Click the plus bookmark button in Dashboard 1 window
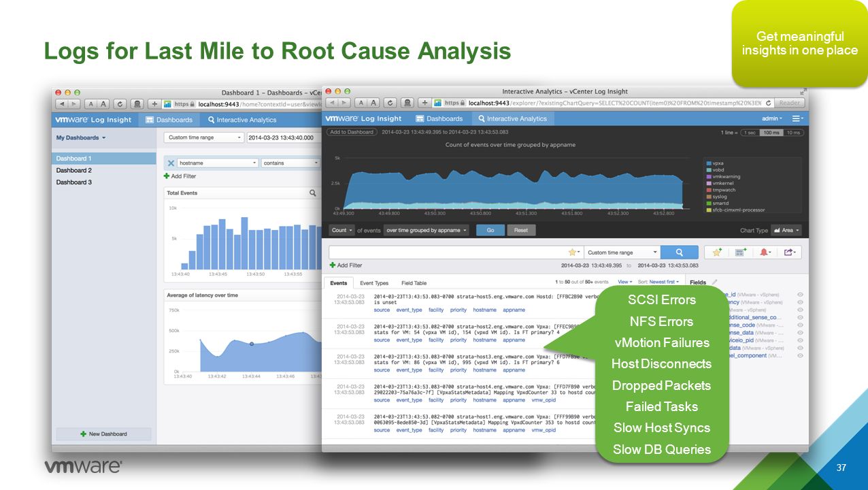The width and height of the screenshot is (868, 490). coord(154,104)
